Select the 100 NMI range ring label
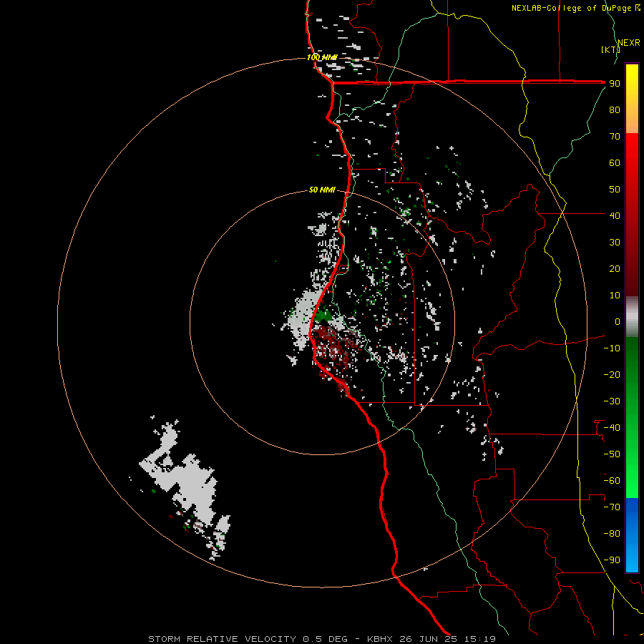This screenshot has height=644, width=644. click(x=321, y=57)
